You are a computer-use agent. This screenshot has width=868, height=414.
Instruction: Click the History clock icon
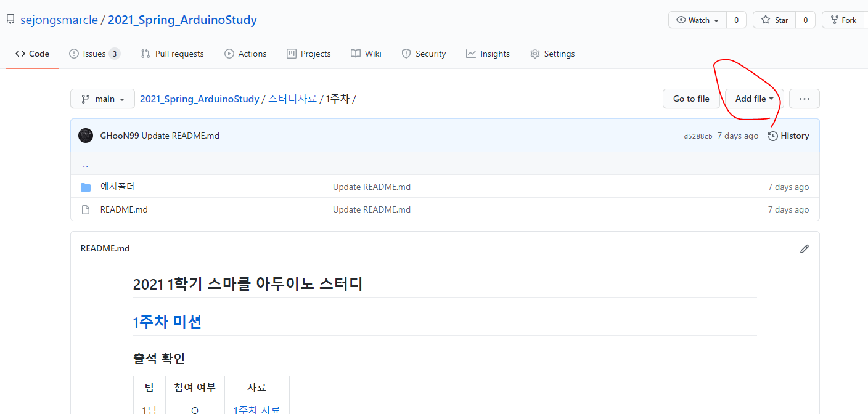773,136
